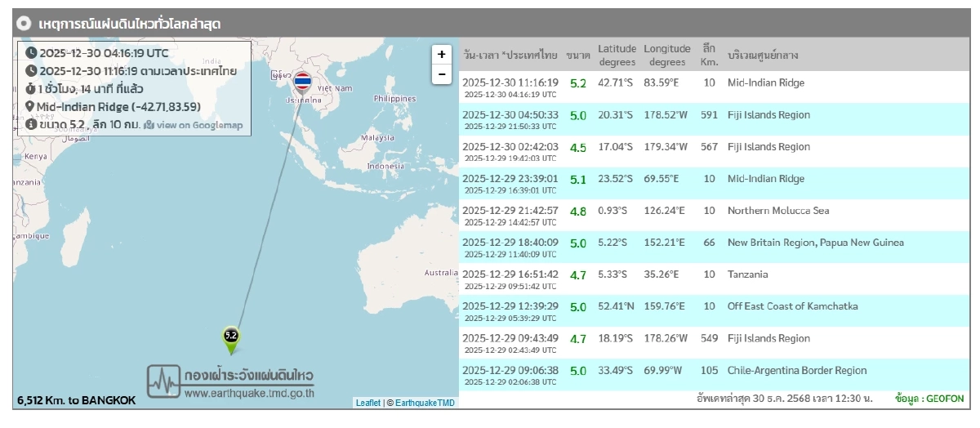The image size is (980, 428).
Task: Click the ขนาด magnitude column header
Action: tap(578, 56)
